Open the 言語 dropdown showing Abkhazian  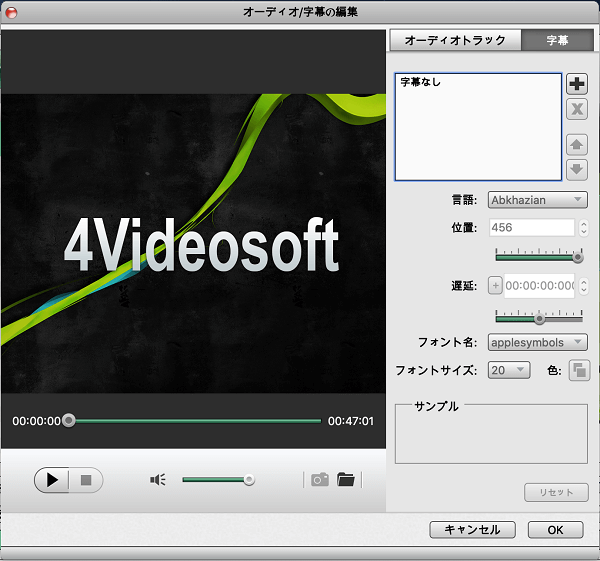point(538,200)
